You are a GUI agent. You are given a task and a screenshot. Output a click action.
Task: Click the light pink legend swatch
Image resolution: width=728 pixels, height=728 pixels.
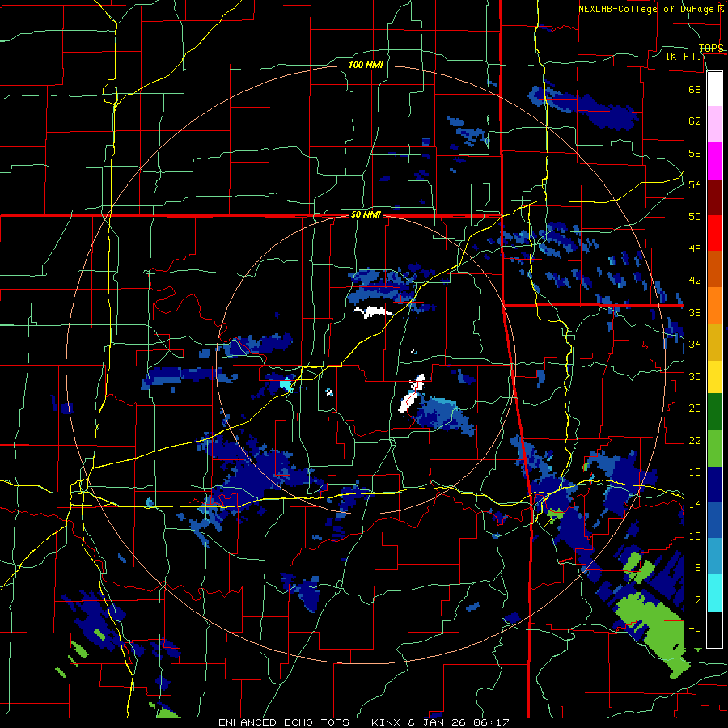(714, 125)
